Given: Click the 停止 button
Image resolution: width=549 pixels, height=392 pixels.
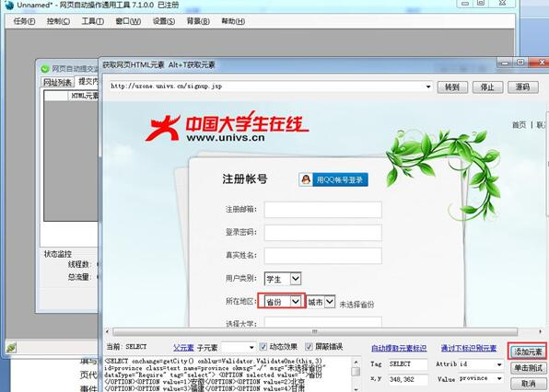Looking at the screenshot, I should tap(487, 86).
